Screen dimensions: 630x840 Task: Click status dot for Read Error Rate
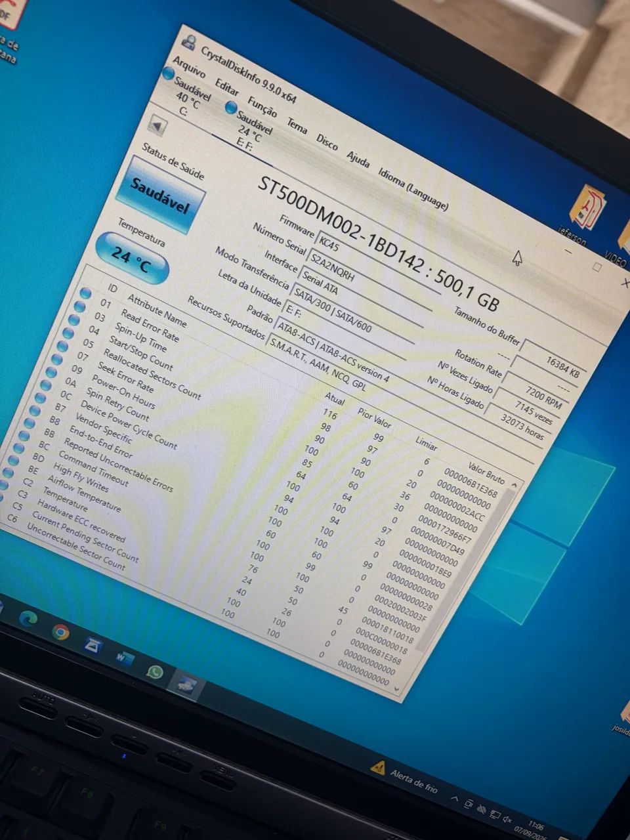pos(85,293)
